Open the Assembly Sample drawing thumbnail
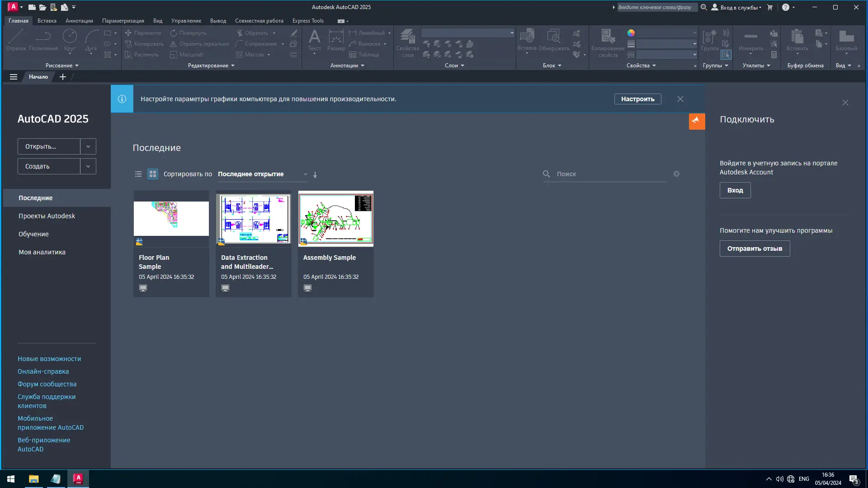Viewport: 868px width, 488px height. (335, 219)
